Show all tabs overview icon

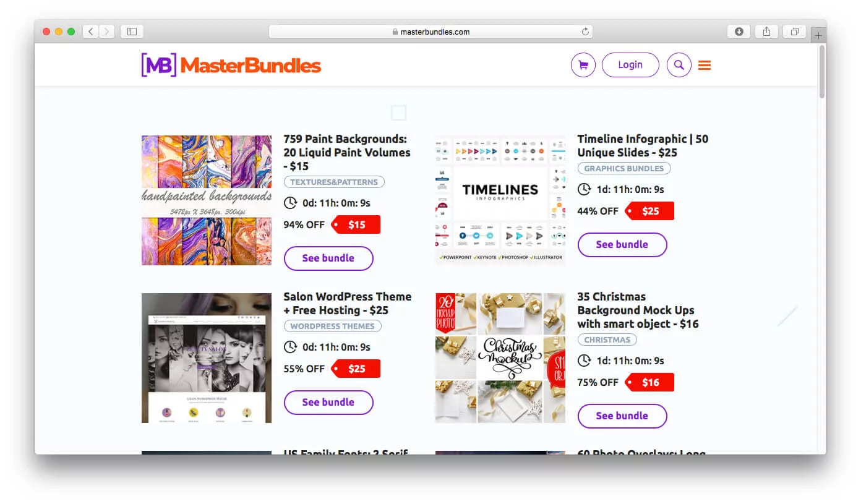(794, 32)
